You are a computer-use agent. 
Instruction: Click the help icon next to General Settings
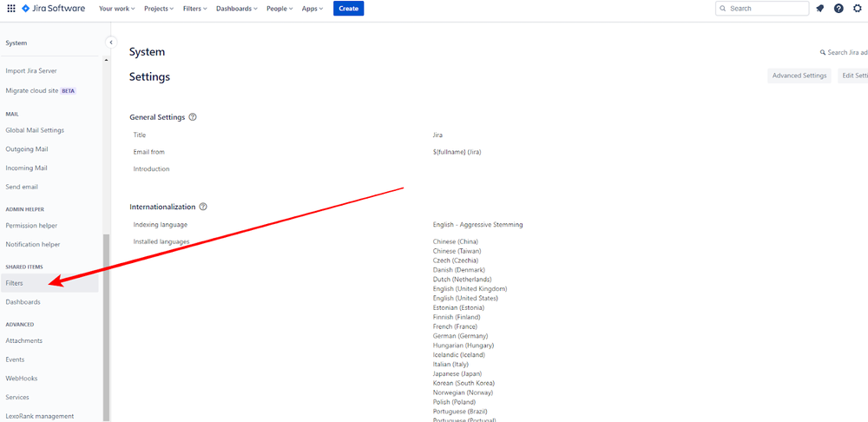(x=193, y=117)
